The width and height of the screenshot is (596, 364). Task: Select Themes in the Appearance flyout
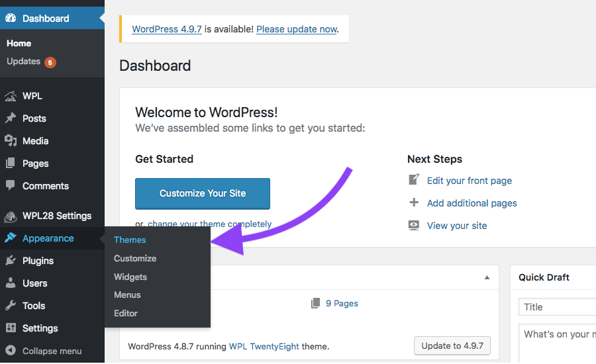130,240
